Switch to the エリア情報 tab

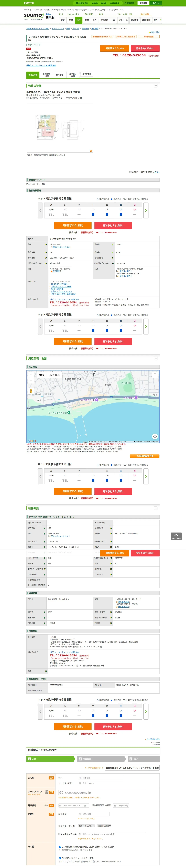coord(87,74)
